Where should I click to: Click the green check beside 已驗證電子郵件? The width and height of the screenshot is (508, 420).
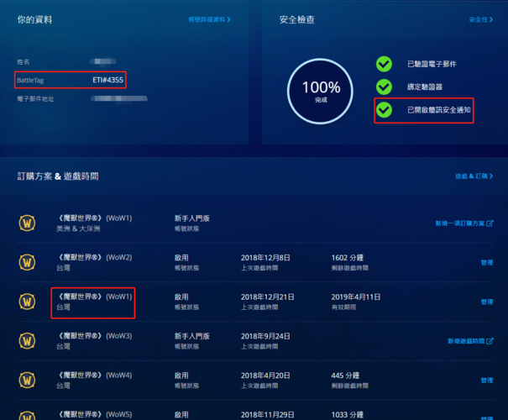(x=384, y=64)
